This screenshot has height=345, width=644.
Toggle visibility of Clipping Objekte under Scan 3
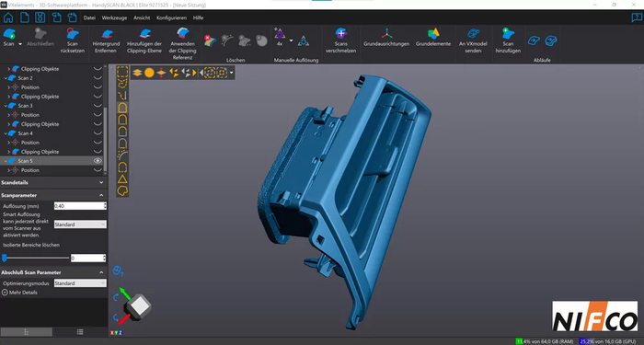98,124
